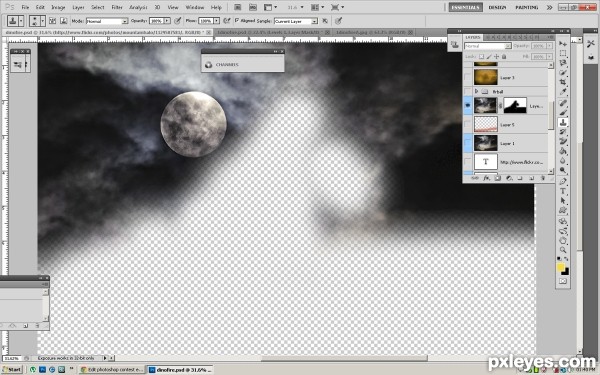
Task: Toggle Quick Mask mode icon
Action: [x=562, y=281]
